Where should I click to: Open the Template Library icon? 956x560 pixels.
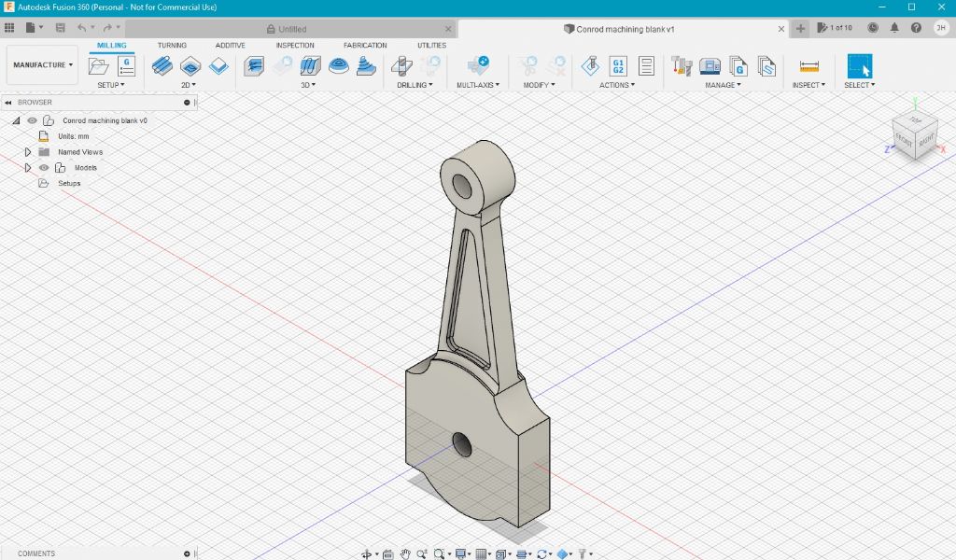(x=766, y=66)
